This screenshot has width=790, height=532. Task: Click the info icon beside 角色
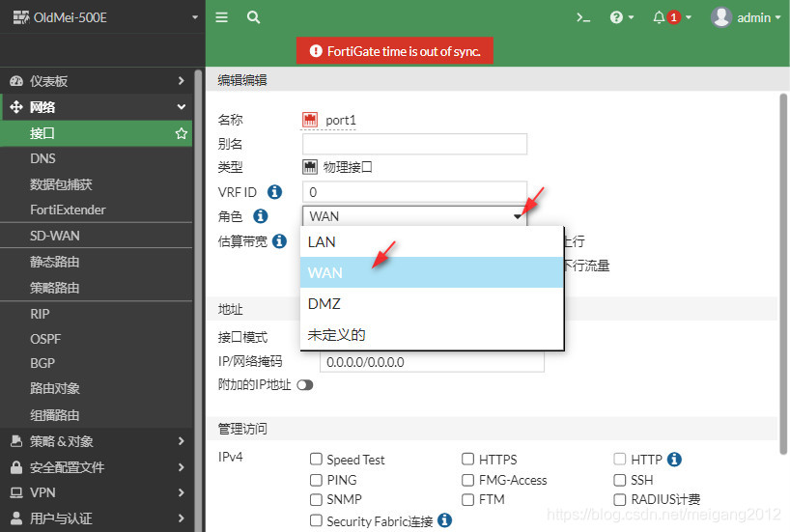coord(261,216)
